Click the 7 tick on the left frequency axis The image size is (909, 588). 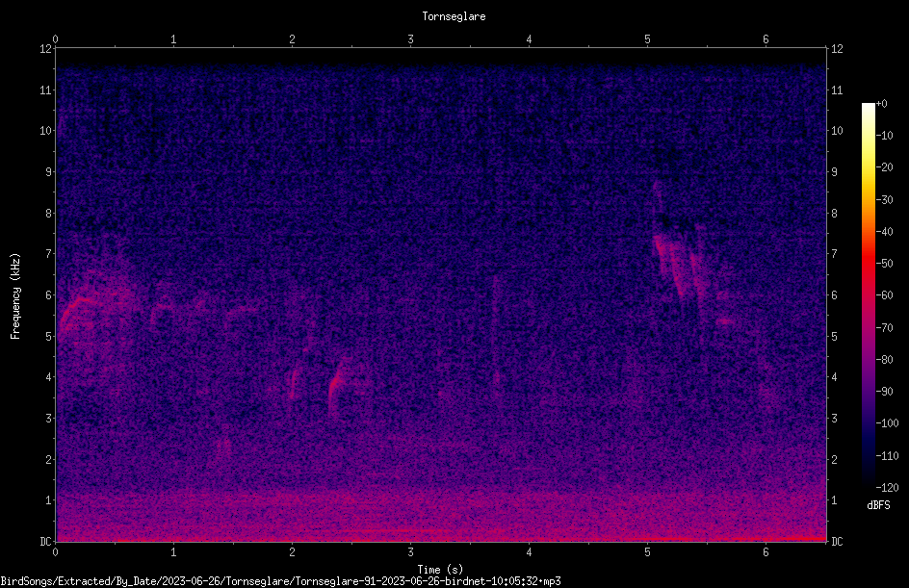(48, 254)
